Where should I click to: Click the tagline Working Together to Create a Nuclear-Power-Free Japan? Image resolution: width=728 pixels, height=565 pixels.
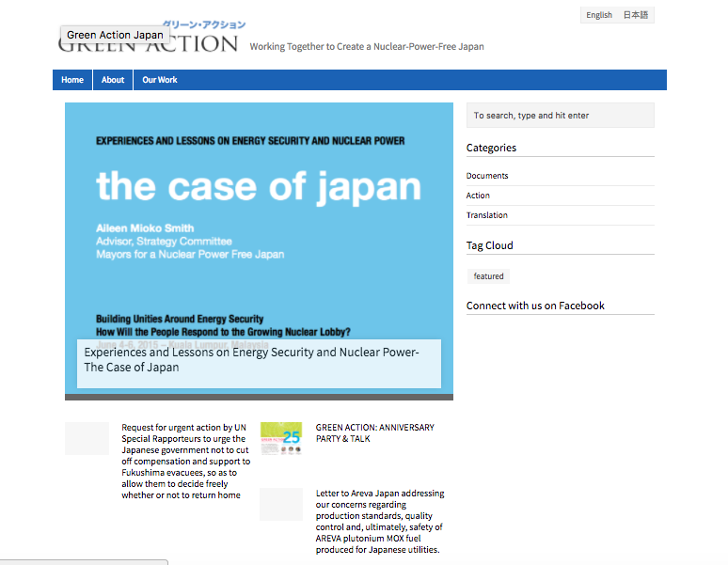coord(367,46)
